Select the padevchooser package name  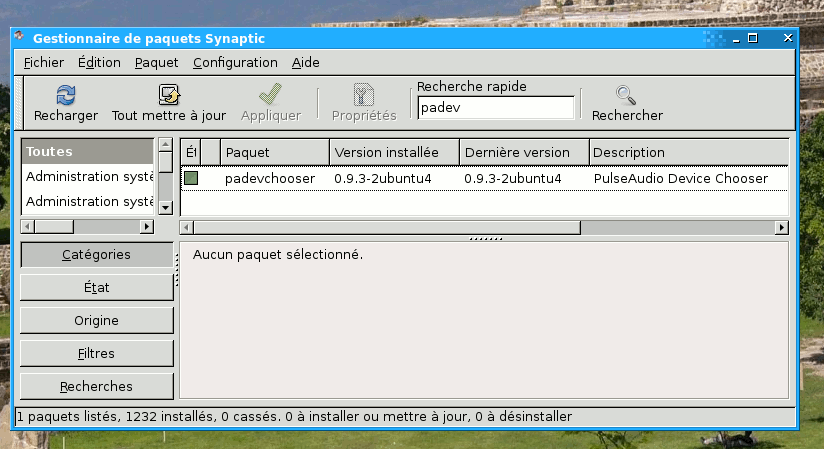pyautogui.click(x=270, y=179)
